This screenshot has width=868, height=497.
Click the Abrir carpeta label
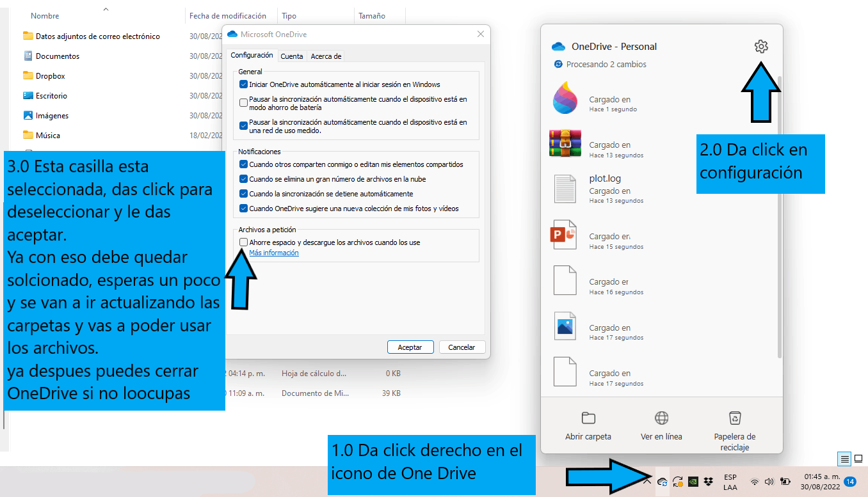point(588,437)
